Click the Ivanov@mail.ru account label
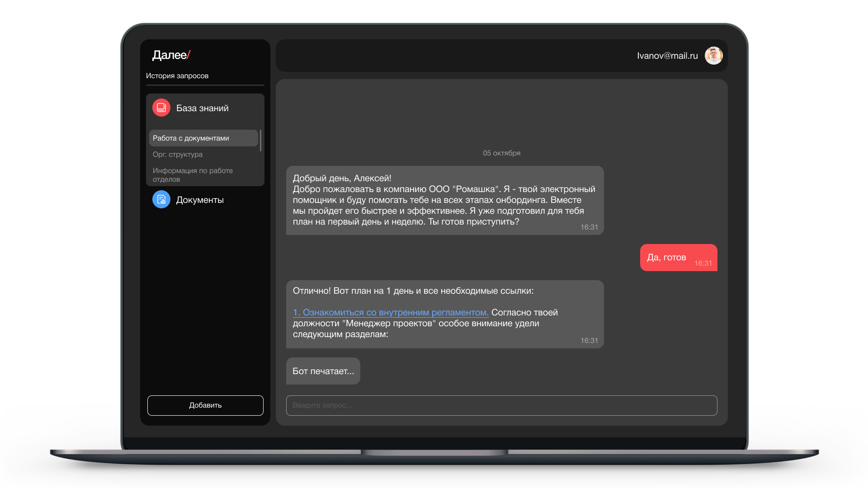This screenshot has width=868, height=488. point(667,56)
